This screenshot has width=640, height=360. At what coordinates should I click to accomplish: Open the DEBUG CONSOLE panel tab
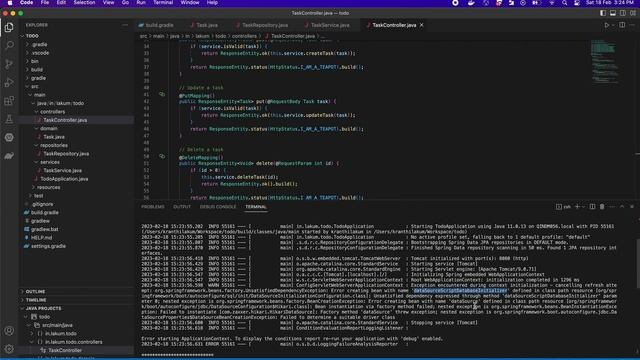pyautogui.click(x=218, y=207)
